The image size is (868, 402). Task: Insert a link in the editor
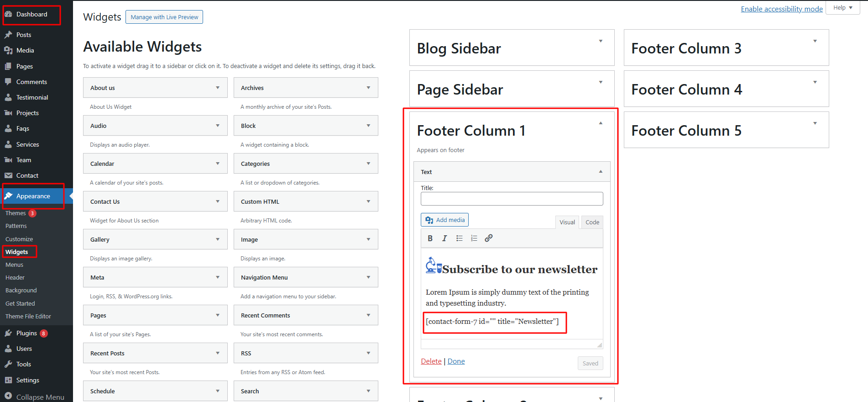pos(488,238)
